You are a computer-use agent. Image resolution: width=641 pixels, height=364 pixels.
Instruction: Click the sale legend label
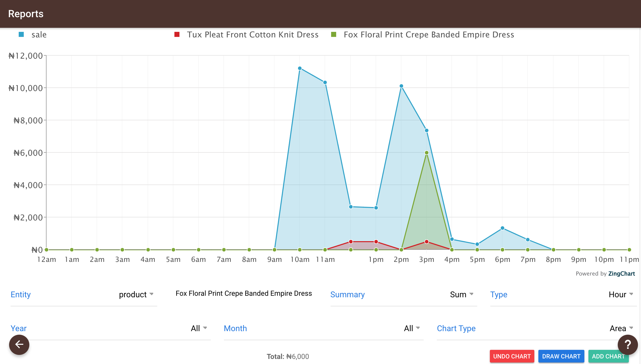point(39,35)
